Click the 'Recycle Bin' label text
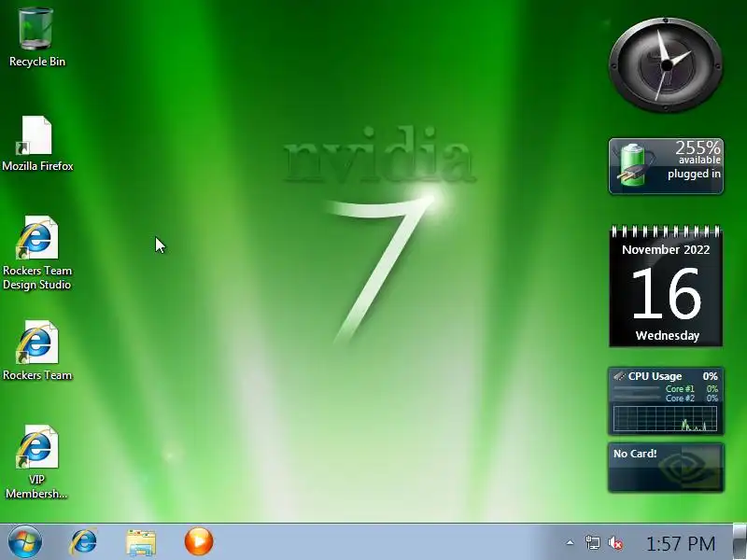 (x=37, y=62)
